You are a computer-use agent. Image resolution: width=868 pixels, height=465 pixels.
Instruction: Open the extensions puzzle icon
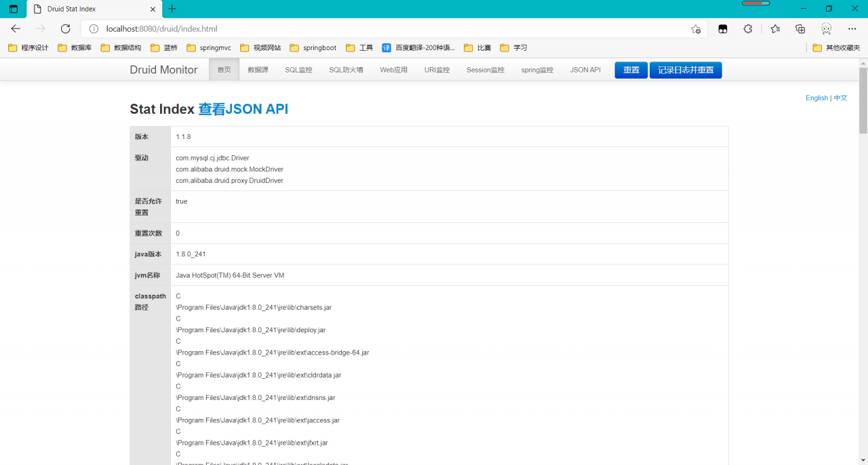pyautogui.click(x=748, y=28)
